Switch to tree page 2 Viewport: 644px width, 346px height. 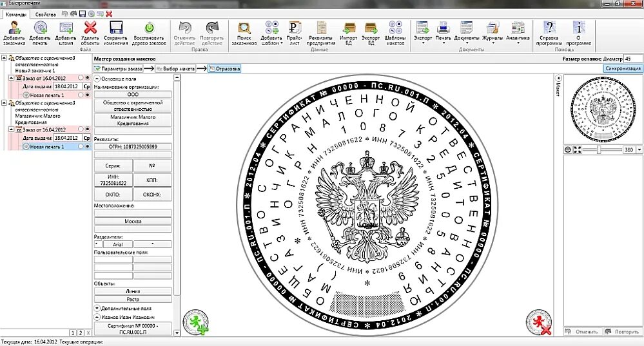pos(81,333)
